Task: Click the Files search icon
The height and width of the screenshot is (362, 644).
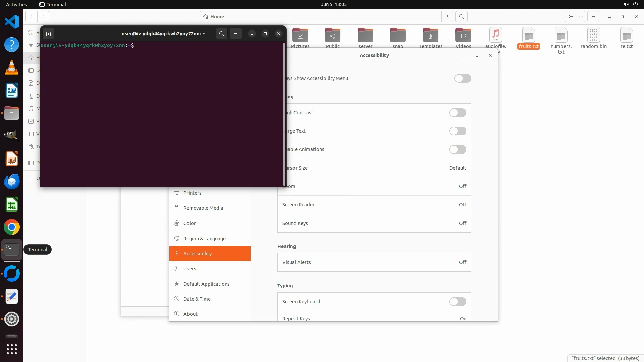Action: click(x=462, y=17)
